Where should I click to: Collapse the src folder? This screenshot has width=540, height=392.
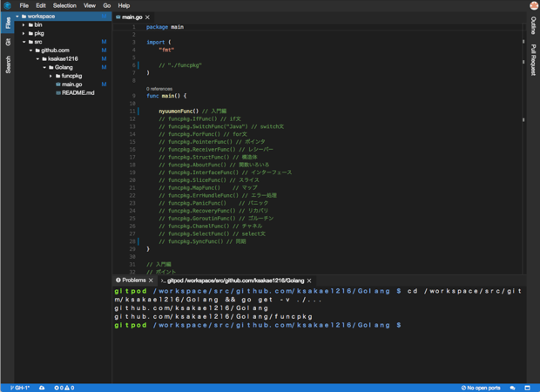coord(24,42)
